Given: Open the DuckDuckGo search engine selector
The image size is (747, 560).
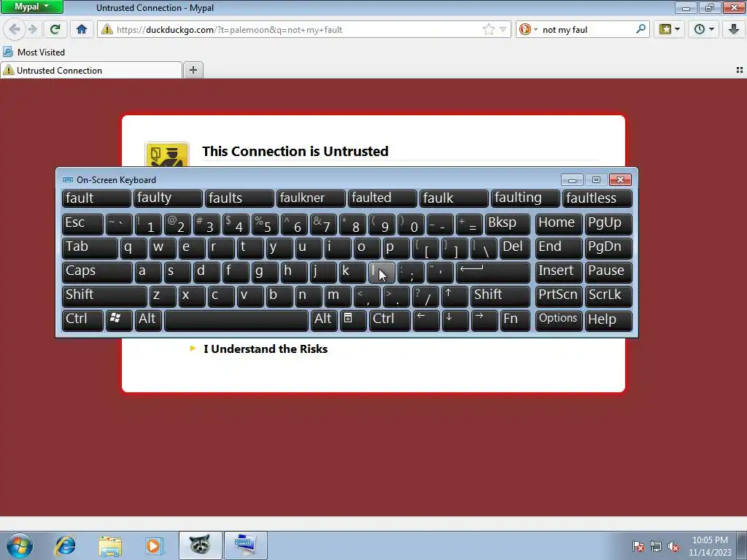Looking at the screenshot, I should [528, 29].
